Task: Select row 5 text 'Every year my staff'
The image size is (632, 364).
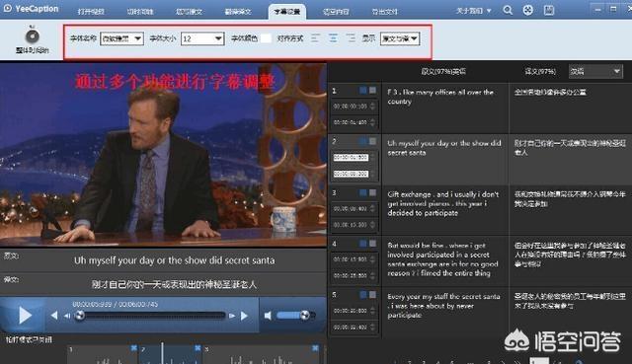Action: 417,296
